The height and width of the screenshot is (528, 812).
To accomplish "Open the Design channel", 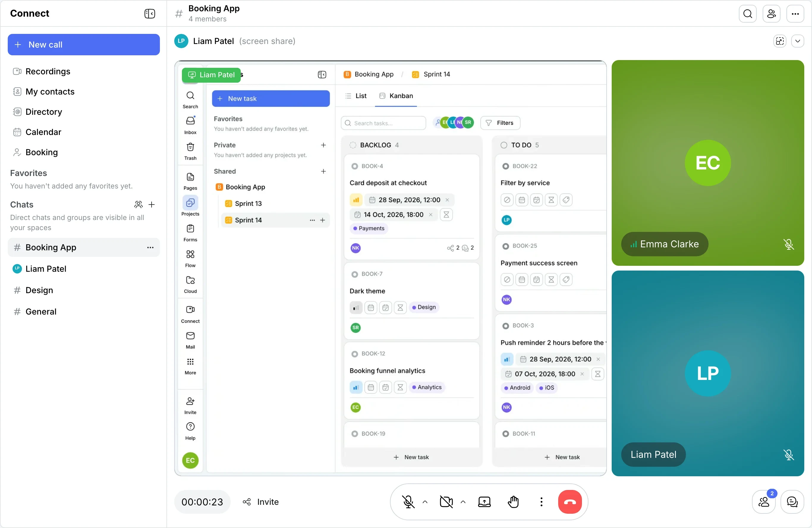I will [x=84, y=290].
